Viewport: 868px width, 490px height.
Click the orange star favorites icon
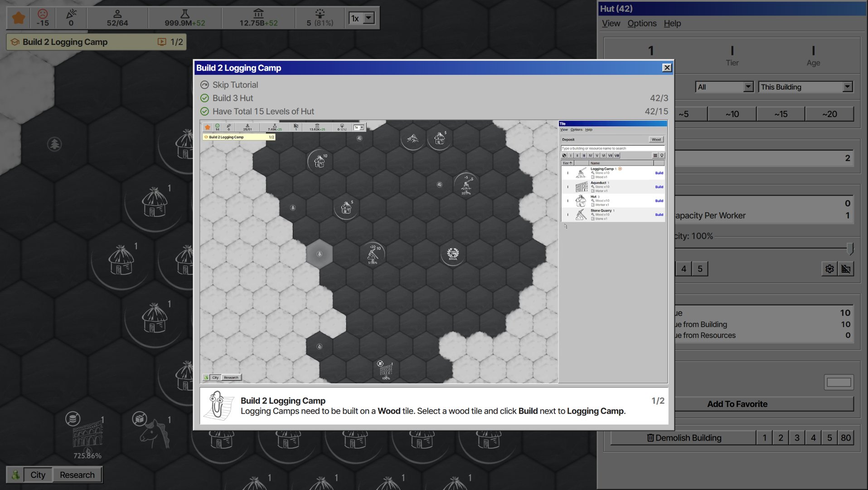coord(19,18)
